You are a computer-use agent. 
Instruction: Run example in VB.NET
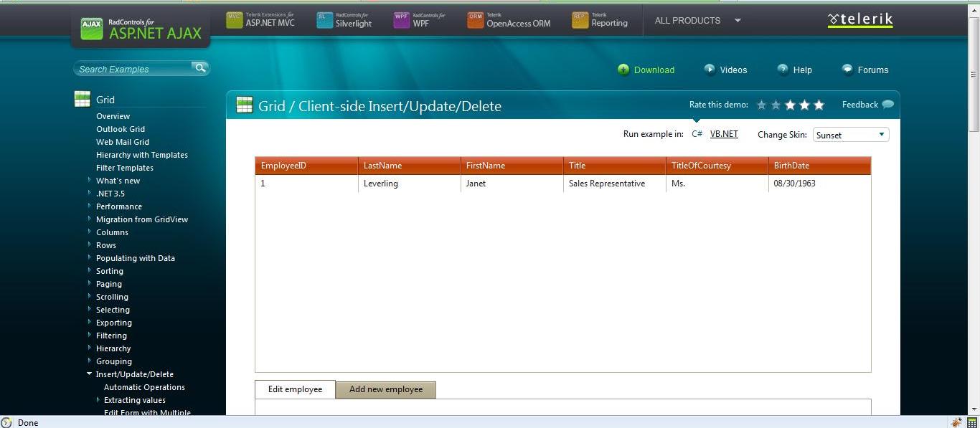click(724, 134)
